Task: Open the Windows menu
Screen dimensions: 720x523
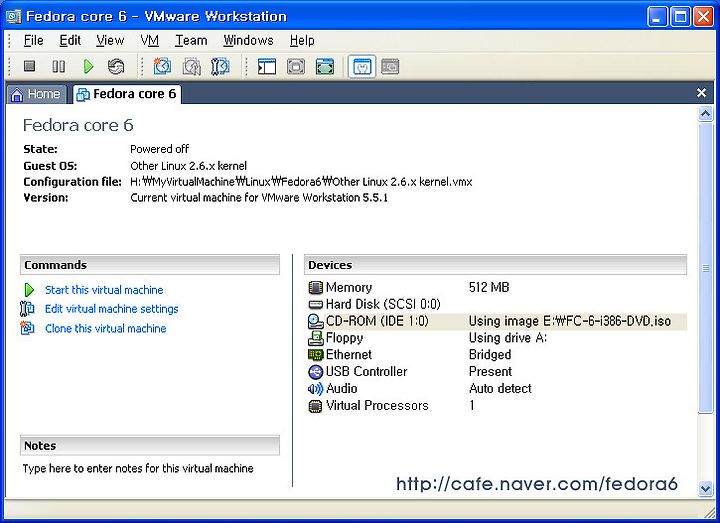Action: point(248,40)
